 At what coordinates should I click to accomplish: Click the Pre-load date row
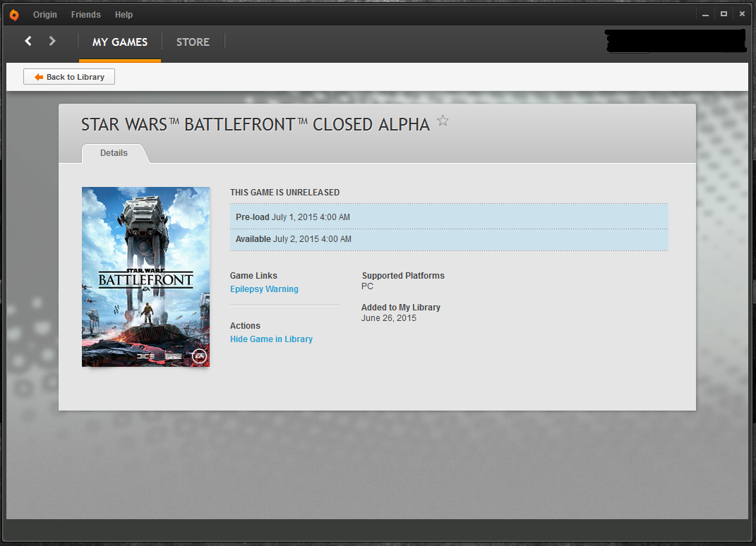tap(448, 217)
